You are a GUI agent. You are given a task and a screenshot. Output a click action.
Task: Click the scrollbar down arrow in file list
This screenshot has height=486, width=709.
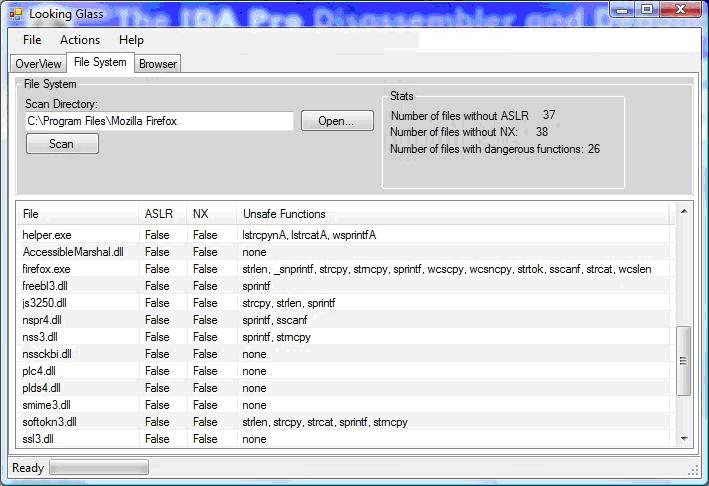[684, 439]
